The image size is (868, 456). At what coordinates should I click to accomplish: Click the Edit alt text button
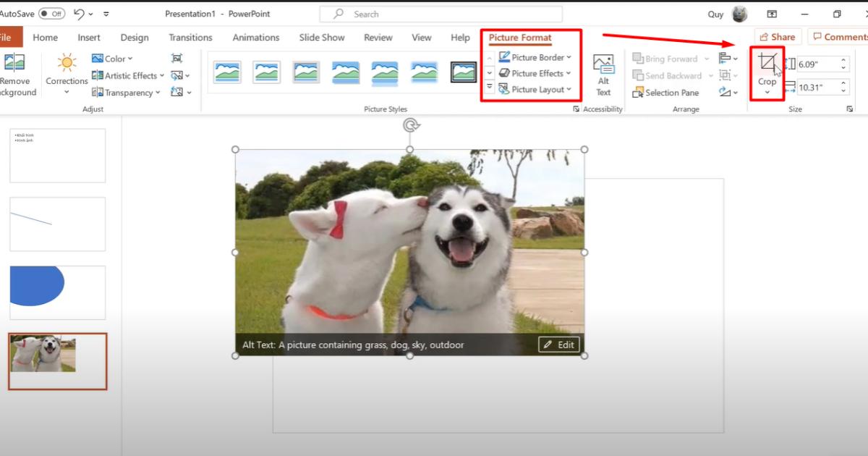pyautogui.click(x=558, y=345)
